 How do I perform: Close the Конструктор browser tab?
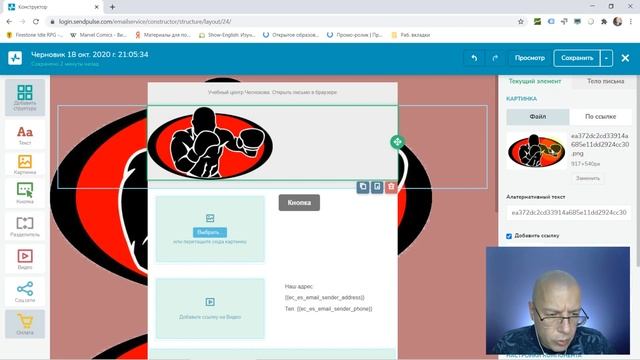(97, 7)
